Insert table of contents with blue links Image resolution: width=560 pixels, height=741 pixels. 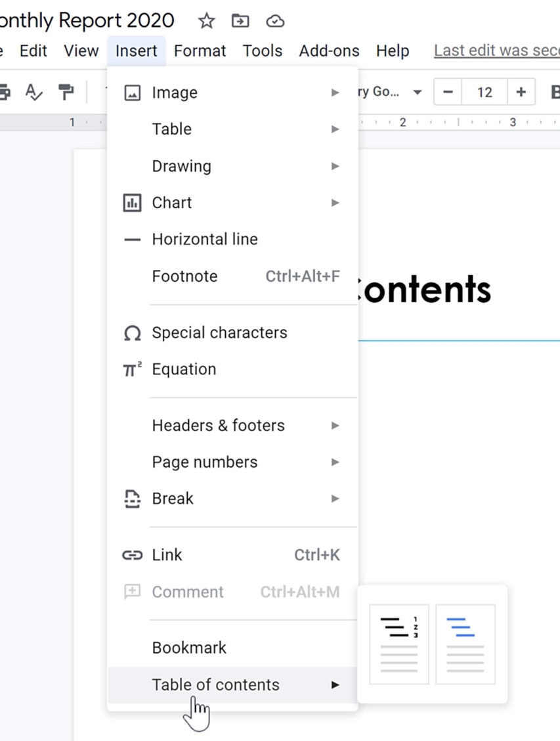(465, 644)
